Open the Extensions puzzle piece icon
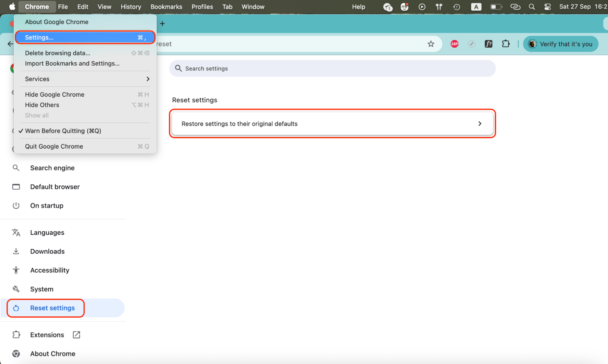Screen dimensions: 608x364 click(x=506, y=44)
